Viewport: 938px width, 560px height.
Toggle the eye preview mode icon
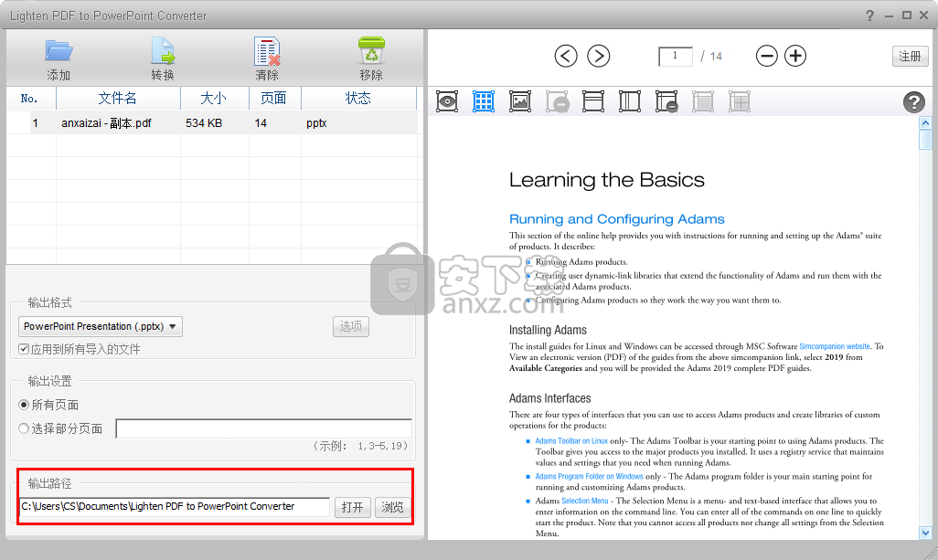(x=447, y=101)
